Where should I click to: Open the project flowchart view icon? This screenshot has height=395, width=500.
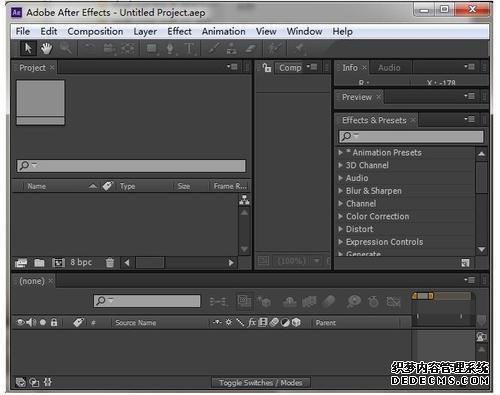(x=244, y=200)
